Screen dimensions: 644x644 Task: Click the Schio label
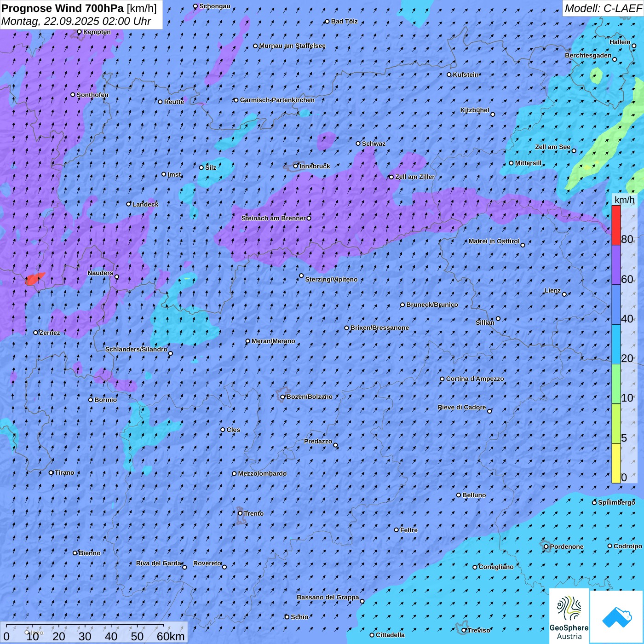pos(299,617)
